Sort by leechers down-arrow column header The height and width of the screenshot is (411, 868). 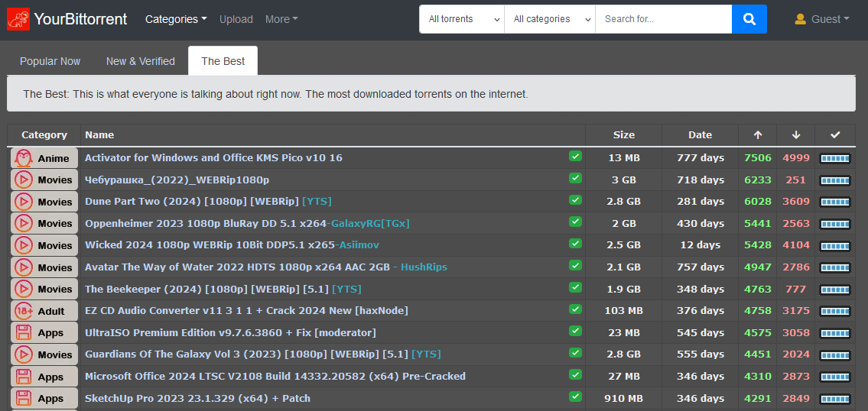pyautogui.click(x=796, y=135)
